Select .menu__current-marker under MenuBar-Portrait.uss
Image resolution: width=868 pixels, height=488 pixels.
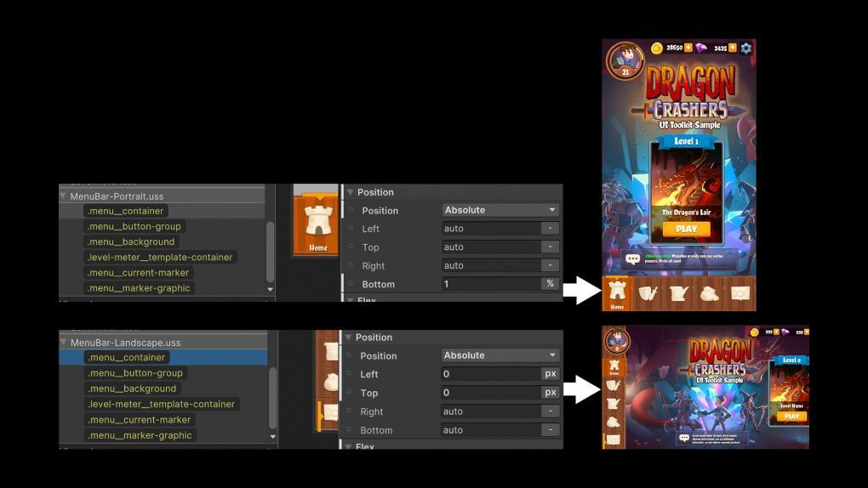pyautogui.click(x=139, y=273)
